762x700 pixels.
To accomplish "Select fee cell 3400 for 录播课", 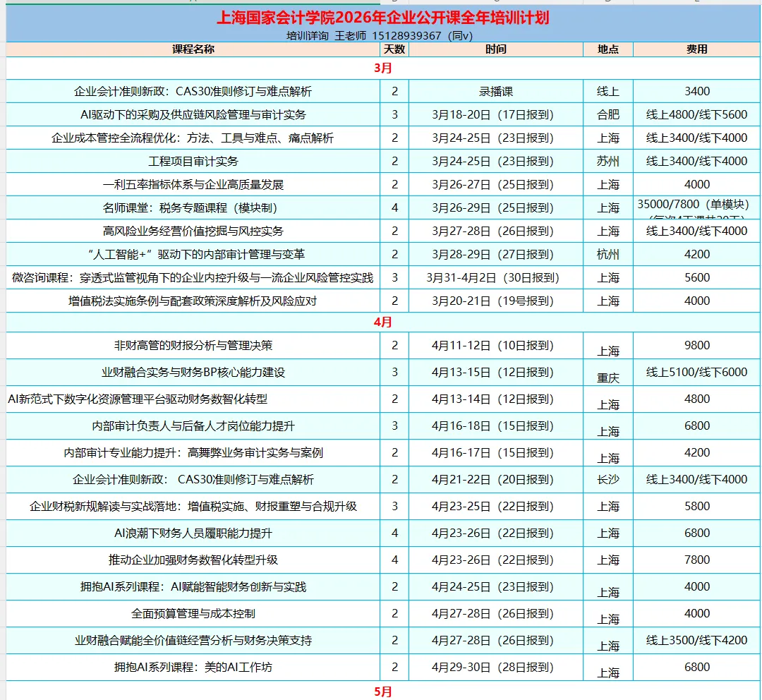I will [697, 92].
